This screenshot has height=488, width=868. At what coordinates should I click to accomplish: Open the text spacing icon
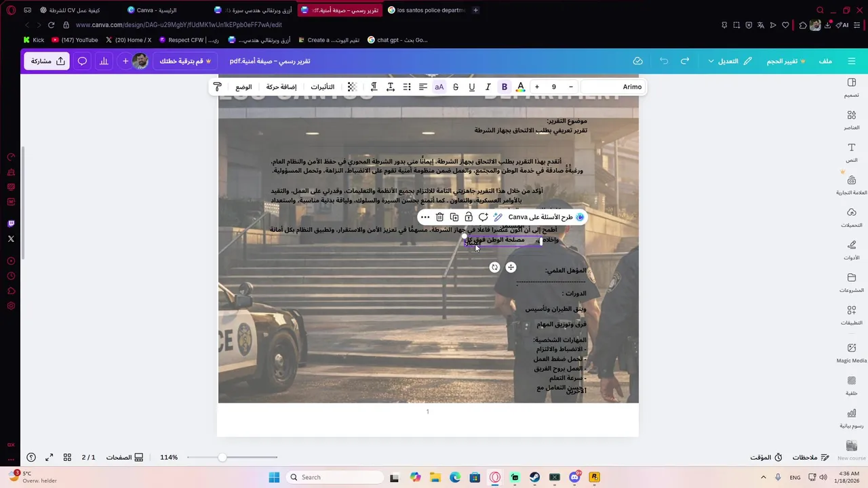pyautogui.click(x=390, y=87)
